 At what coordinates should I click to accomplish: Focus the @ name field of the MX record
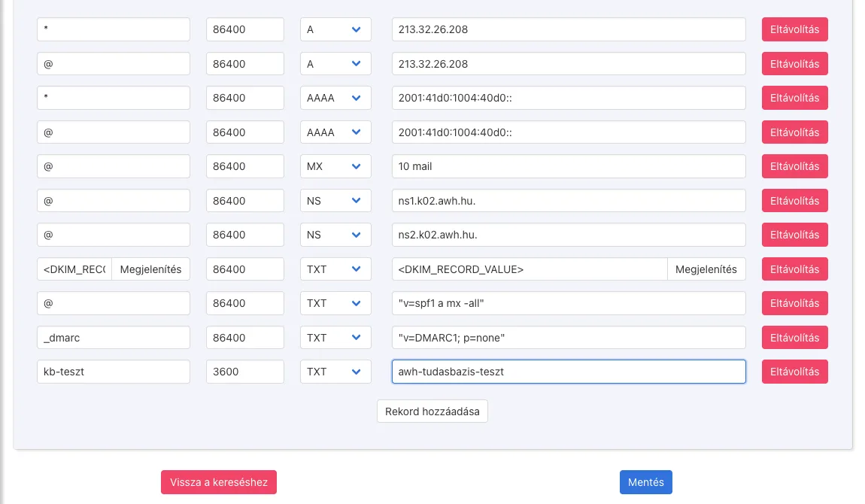pos(113,166)
